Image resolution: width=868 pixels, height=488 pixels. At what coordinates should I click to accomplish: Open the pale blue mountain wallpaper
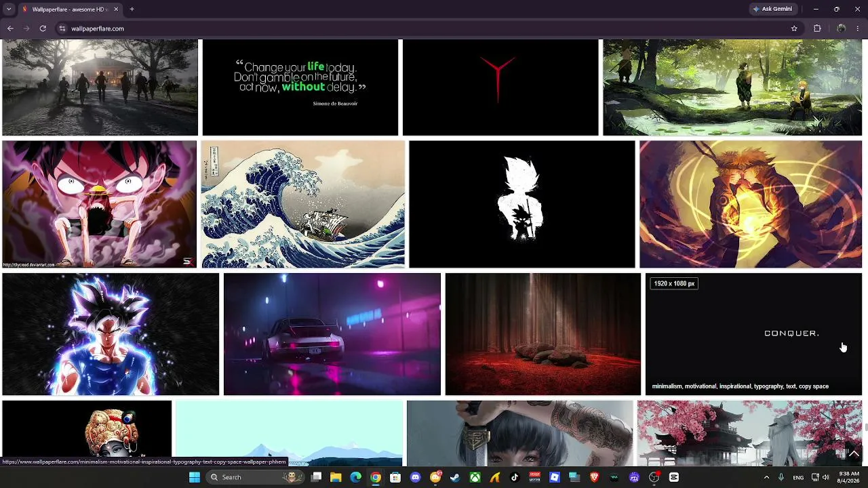pos(289,433)
